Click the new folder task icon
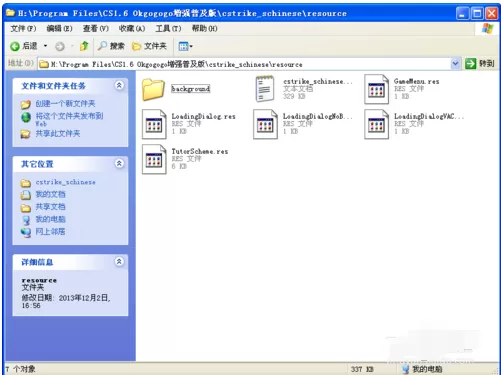 [26, 105]
